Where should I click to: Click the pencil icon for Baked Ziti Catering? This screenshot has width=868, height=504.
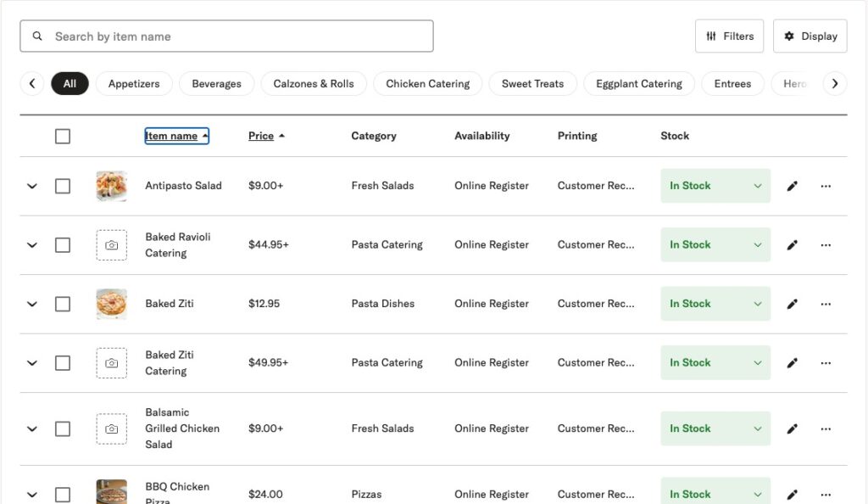point(792,363)
